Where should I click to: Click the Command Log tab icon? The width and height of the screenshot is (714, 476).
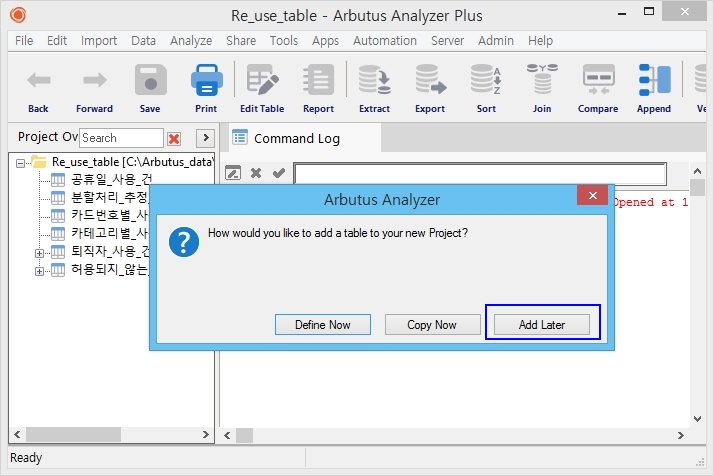[240, 137]
